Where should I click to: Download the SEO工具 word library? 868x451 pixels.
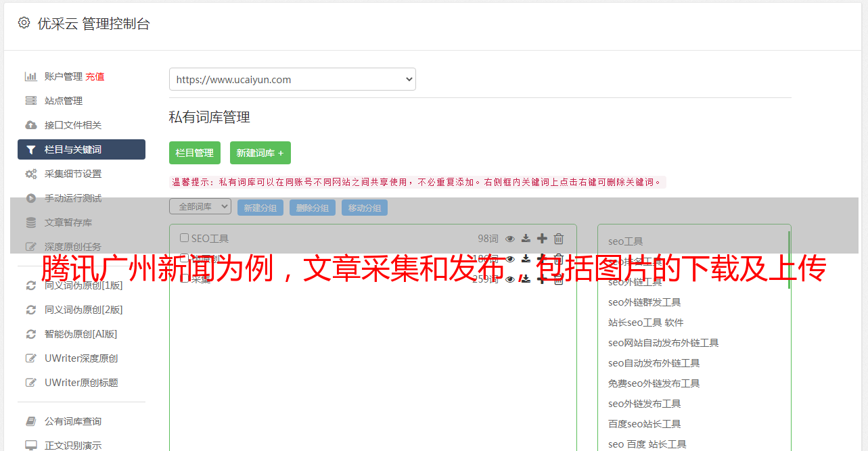(526, 239)
